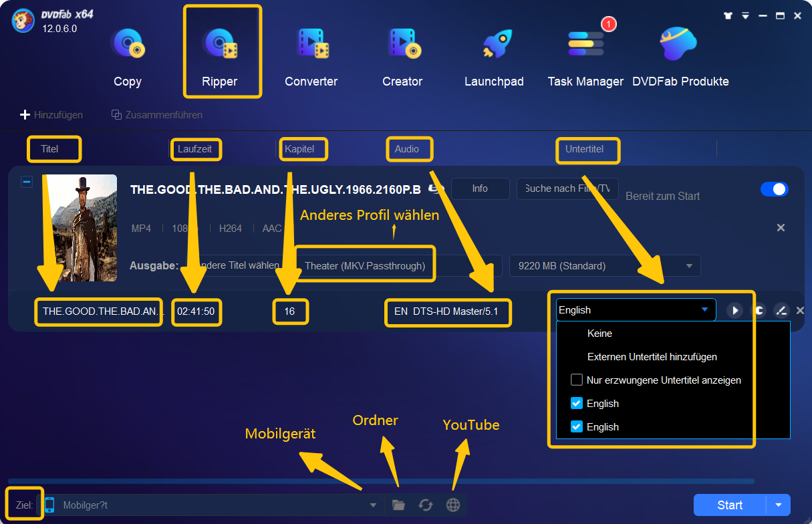Click the Laufzeit column header
812x524 pixels.
194,149
